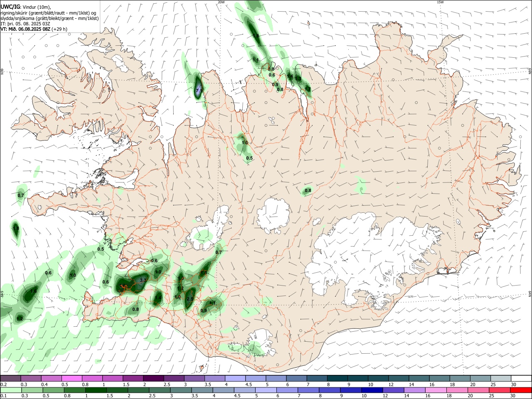Click the '0.1' label on the rain legend
This screenshot has width=532, height=399.
pos(3,396)
